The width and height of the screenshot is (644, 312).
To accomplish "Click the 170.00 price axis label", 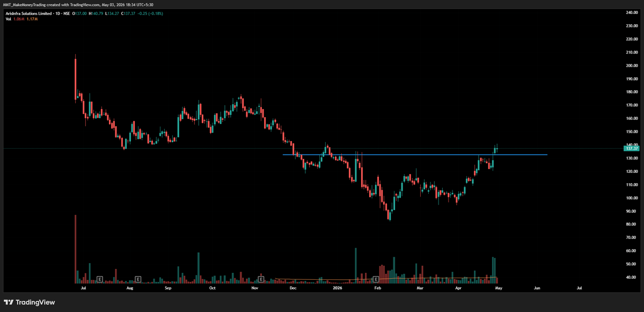I will tap(631, 105).
